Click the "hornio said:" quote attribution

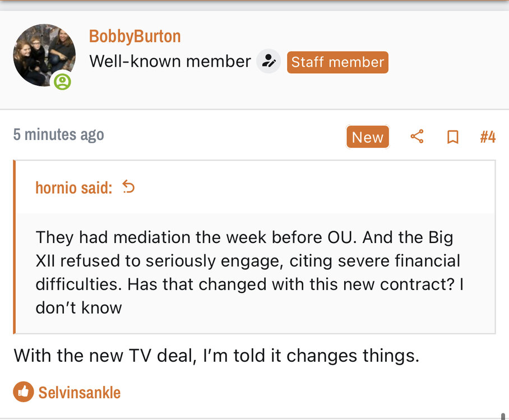point(73,188)
